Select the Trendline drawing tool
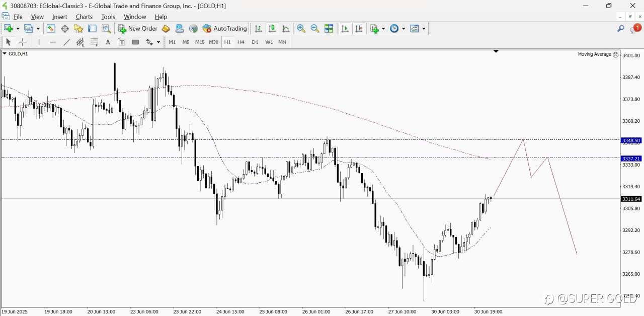The width and height of the screenshot is (644, 316). [66, 42]
